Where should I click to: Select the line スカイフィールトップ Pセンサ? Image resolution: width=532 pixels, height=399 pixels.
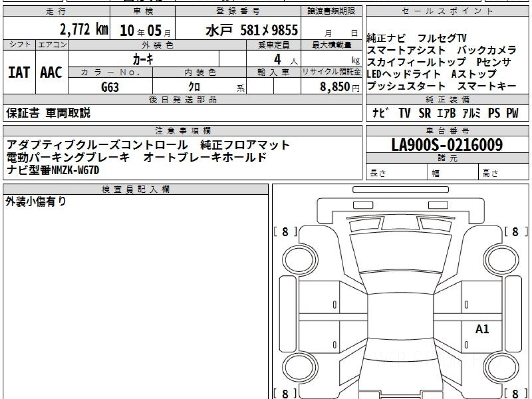click(x=439, y=62)
